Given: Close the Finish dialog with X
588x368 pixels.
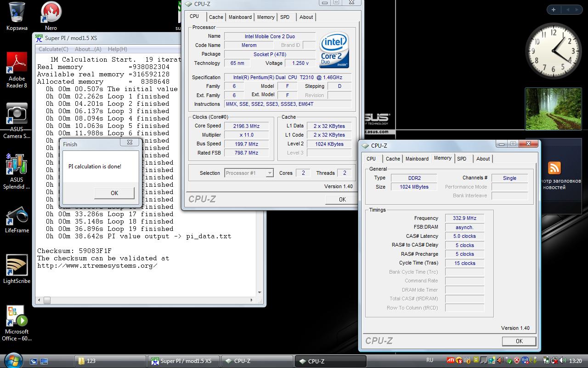Looking at the screenshot, I should 130,143.
